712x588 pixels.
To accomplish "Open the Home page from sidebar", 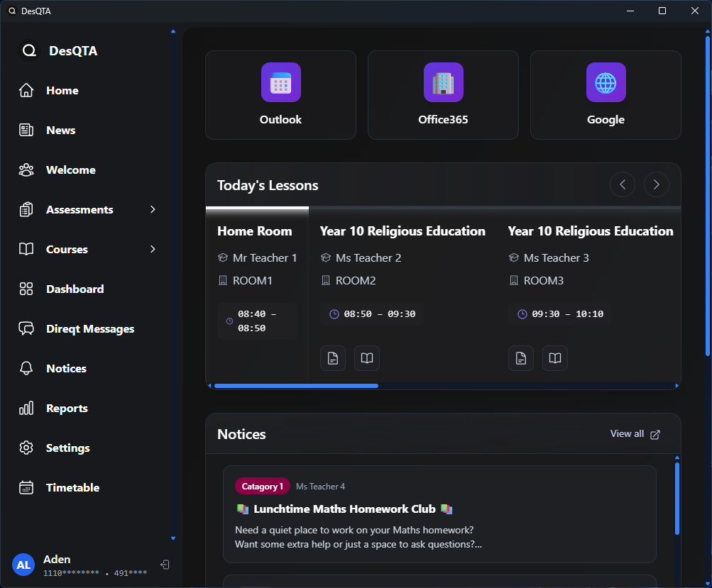I will pyautogui.click(x=87, y=91).
